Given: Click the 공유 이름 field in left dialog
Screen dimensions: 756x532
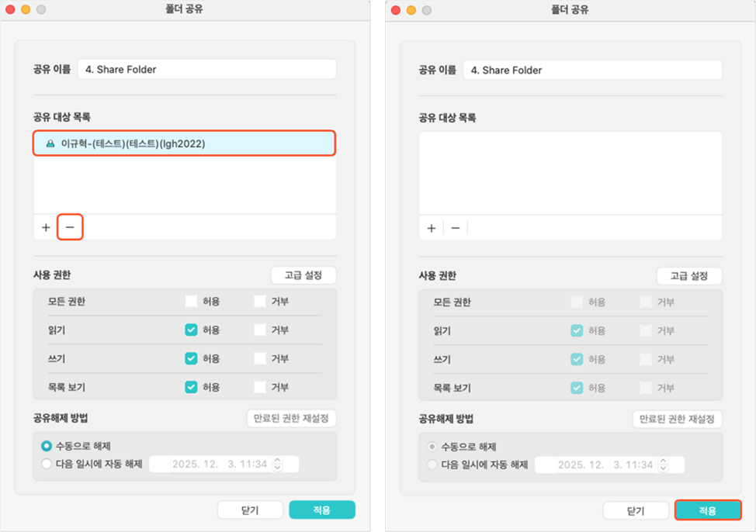Looking at the screenshot, I should (x=206, y=69).
